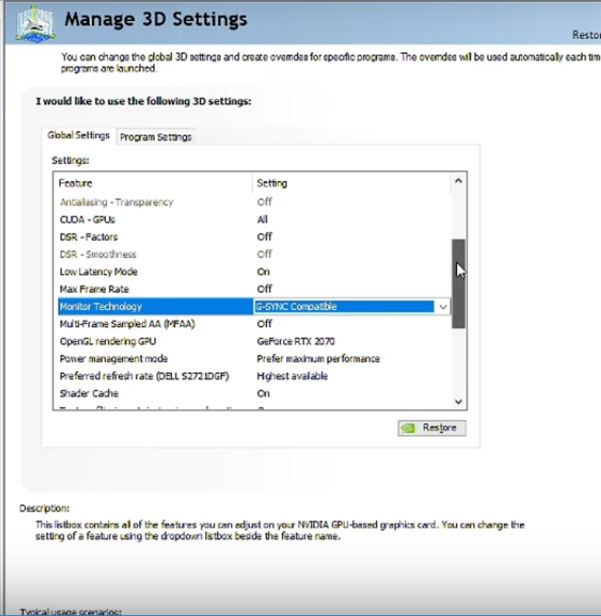Click the Manage 3D Settings header icon

click(35, 23)
